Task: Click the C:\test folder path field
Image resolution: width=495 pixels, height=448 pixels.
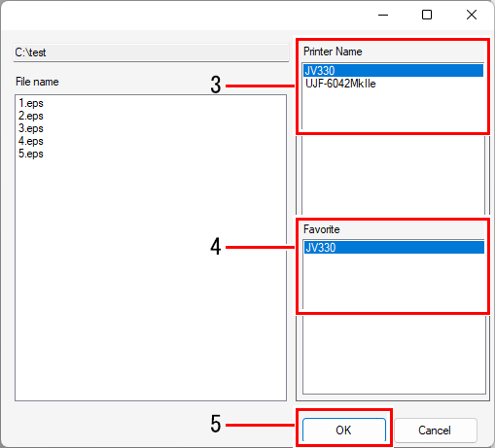Action: (151, 52)
